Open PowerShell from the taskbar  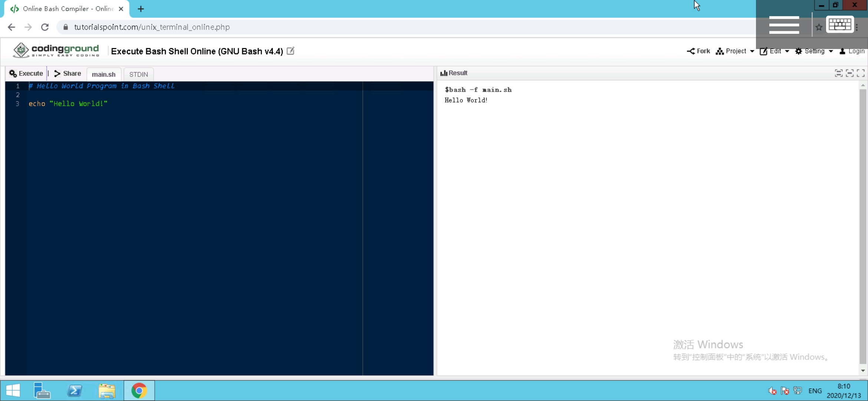point(75,391)
